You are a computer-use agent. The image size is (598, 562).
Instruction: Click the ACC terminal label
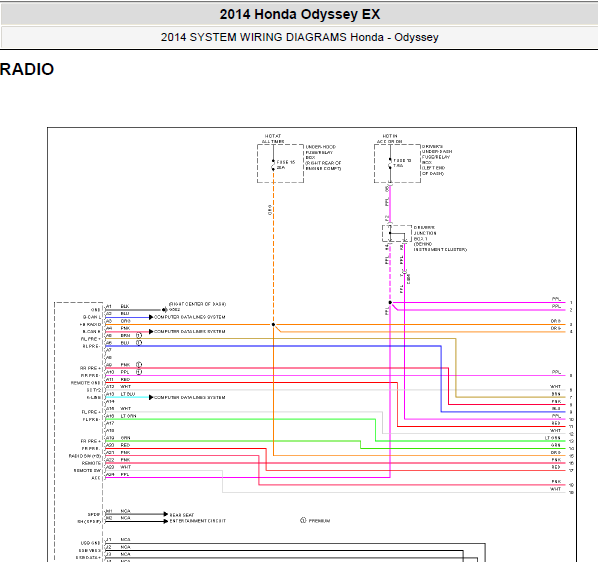point(96,478)
